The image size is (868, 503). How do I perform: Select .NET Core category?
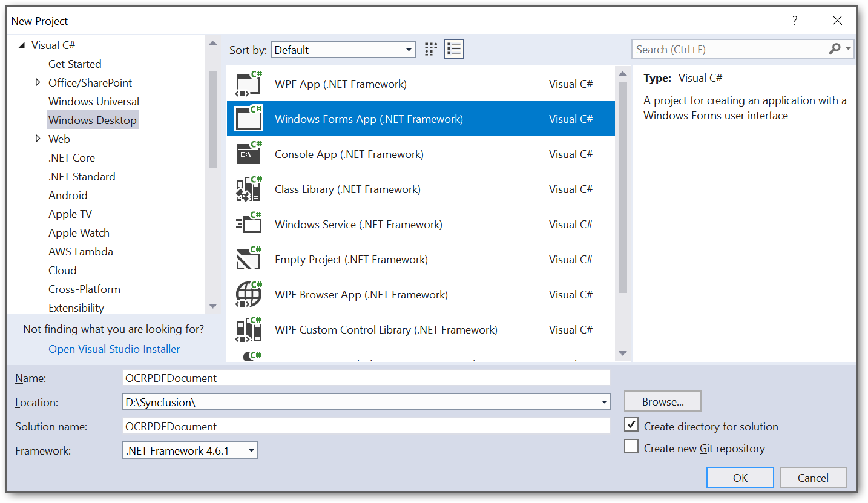click(x=71, y=157)
